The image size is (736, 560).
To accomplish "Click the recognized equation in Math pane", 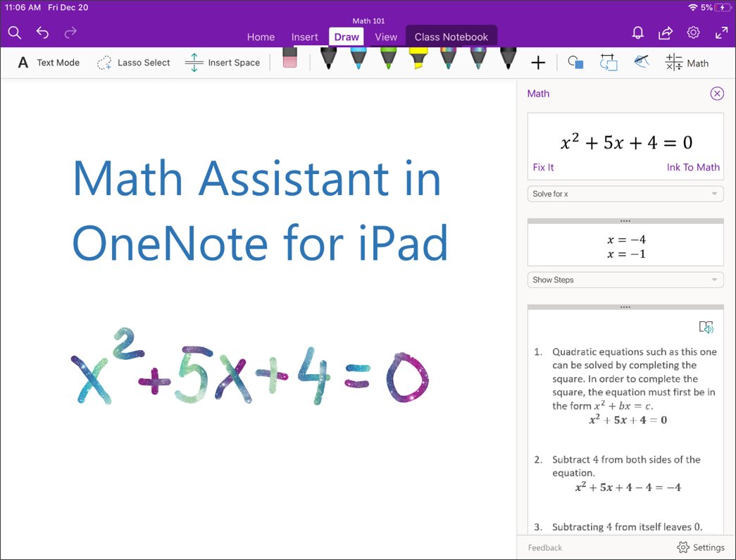I will click(627, 142).
